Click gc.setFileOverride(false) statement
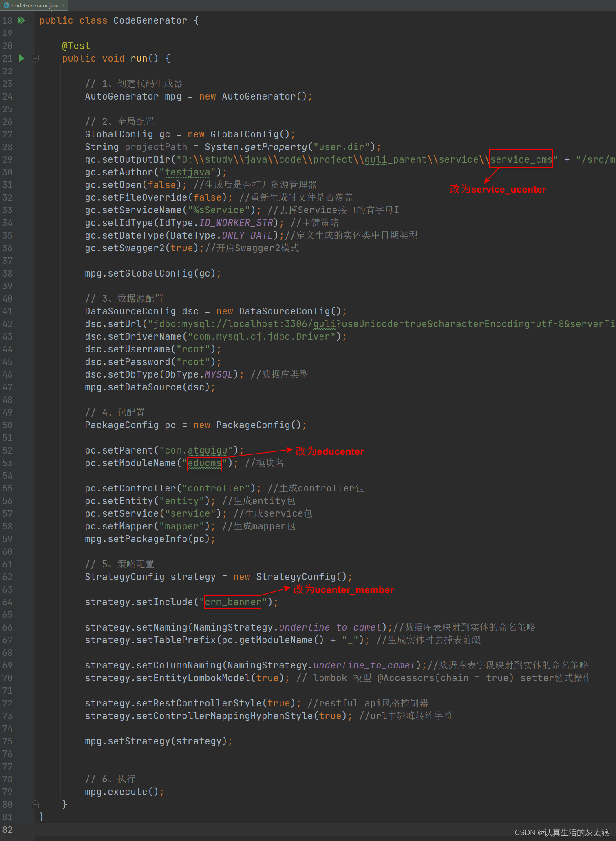 pos(159,197)
